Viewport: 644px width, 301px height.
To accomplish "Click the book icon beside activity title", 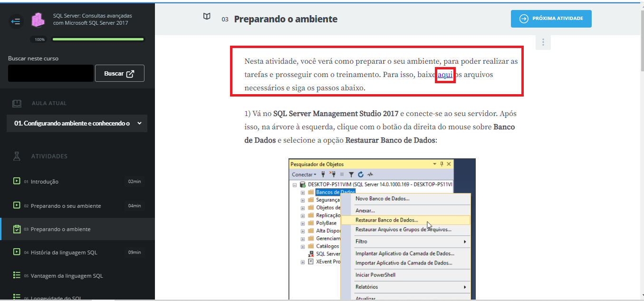I will tap(206, 17).
